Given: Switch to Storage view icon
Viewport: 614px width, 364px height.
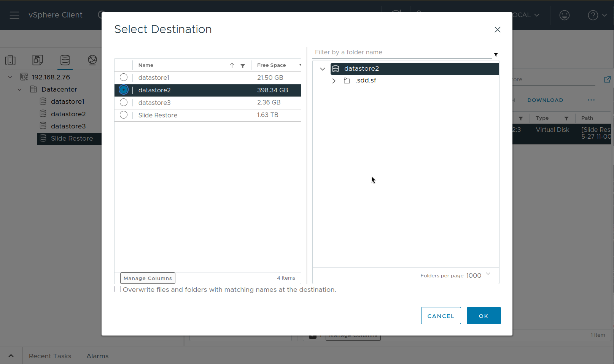Looking at the screenshot, I should click(x=65, y=60).
